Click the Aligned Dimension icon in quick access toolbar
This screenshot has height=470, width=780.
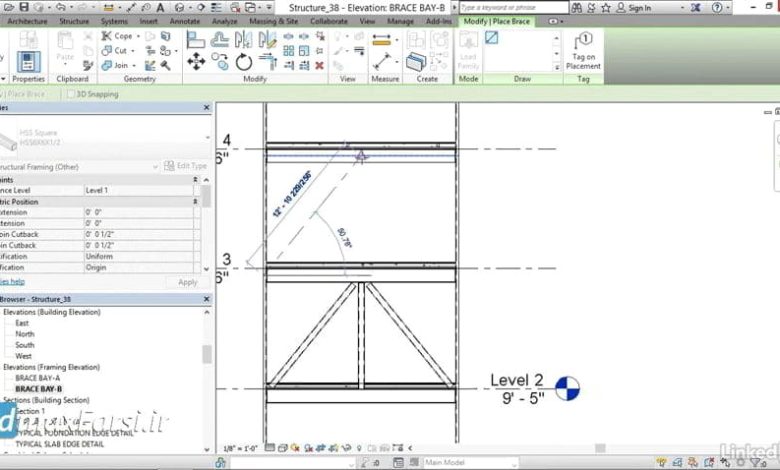(x=131, y=7)
